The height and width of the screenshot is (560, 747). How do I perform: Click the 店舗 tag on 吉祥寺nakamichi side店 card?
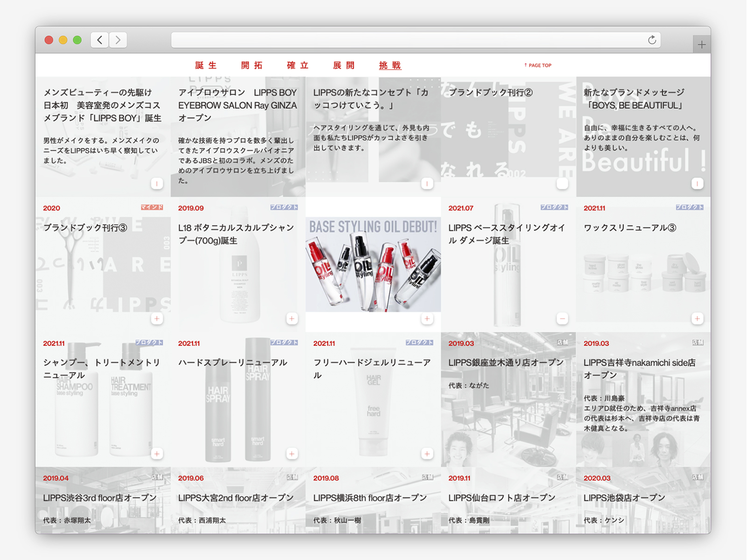pyautogui.click(x=698, y=343)
